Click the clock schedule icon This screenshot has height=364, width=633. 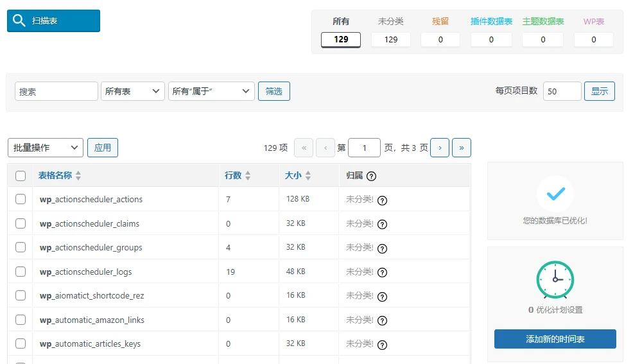tap(555, 279)
